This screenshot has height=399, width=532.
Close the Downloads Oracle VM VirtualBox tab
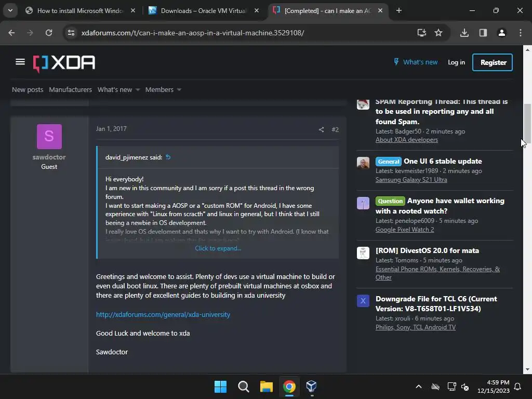[257, 10]
